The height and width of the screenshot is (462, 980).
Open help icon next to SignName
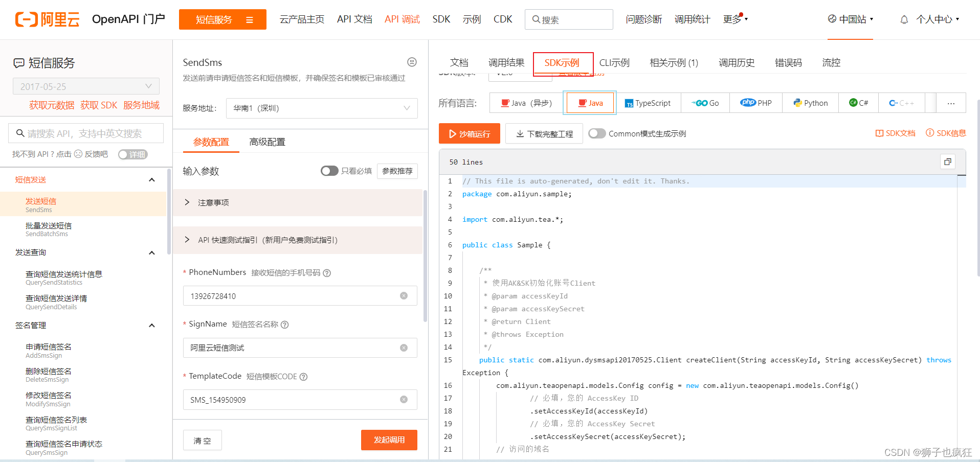click(x=285, y=325)
